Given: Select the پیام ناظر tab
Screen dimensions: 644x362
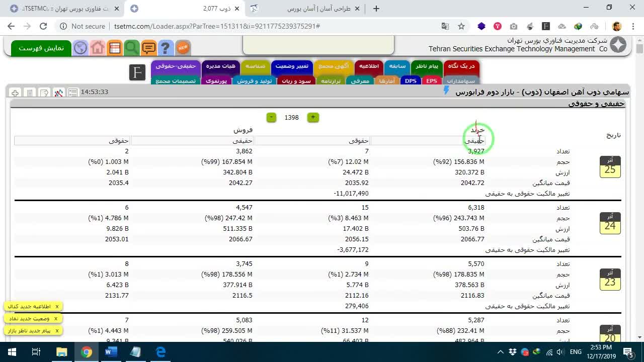Looking at the screenshot, I should point(427,66).
